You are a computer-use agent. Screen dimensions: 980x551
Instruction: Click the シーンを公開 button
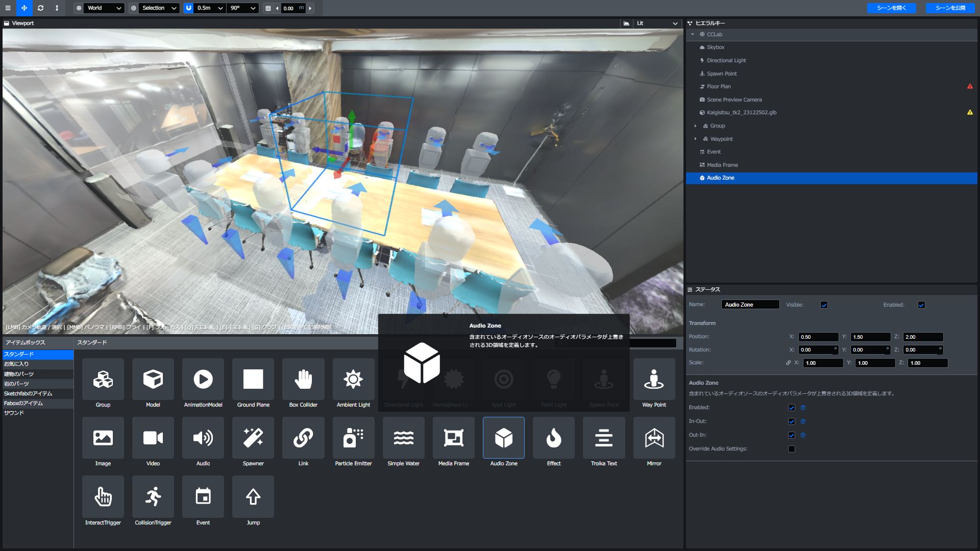(x=950, y=8)
